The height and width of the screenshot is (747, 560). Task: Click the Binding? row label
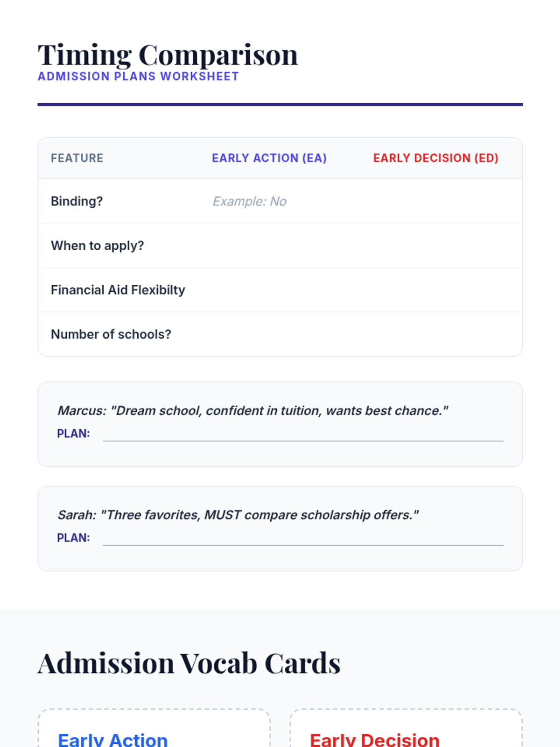click(77, 201)
